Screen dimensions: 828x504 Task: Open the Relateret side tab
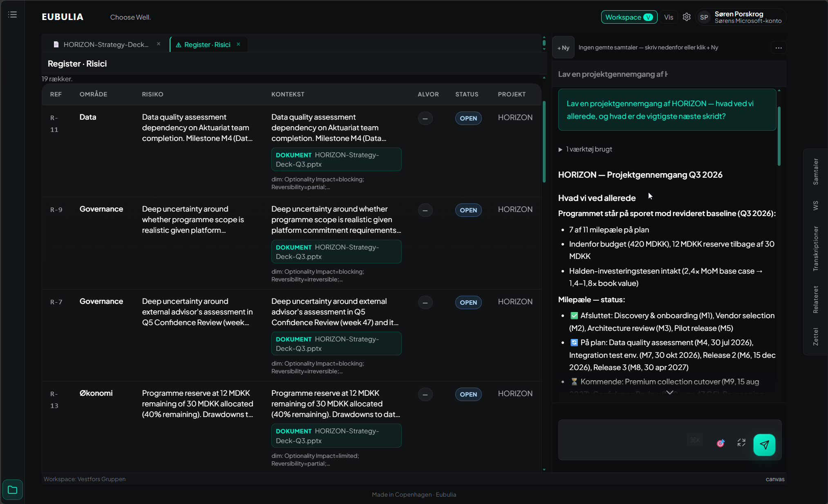(815, 299)
